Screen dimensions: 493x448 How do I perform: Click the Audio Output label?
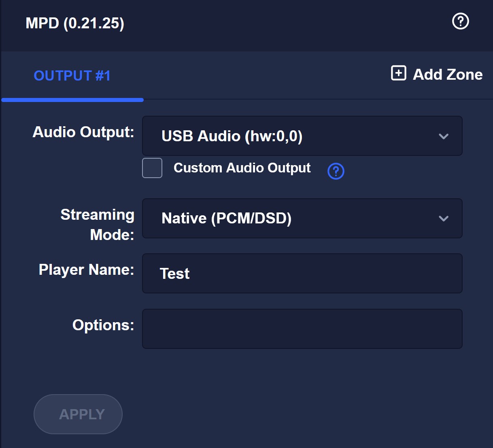tap(83, 132)
